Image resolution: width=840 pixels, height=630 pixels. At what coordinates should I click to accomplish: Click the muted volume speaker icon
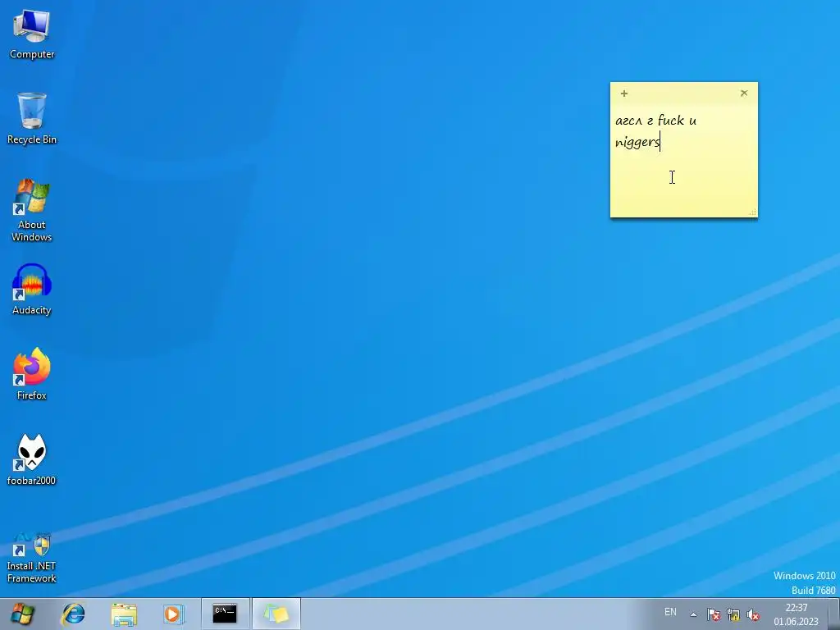pyautogui.click(x=753, y=614)
